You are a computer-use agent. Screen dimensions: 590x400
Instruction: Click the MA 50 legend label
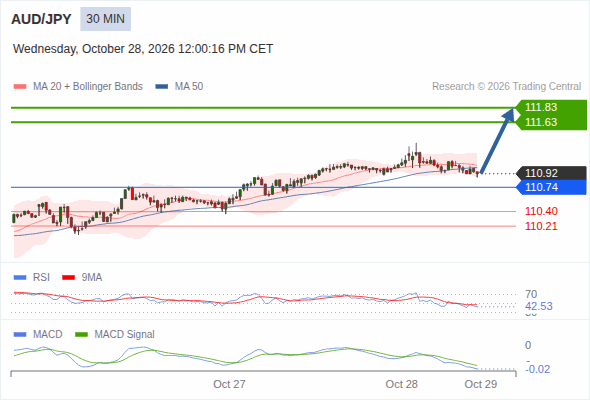189,87
